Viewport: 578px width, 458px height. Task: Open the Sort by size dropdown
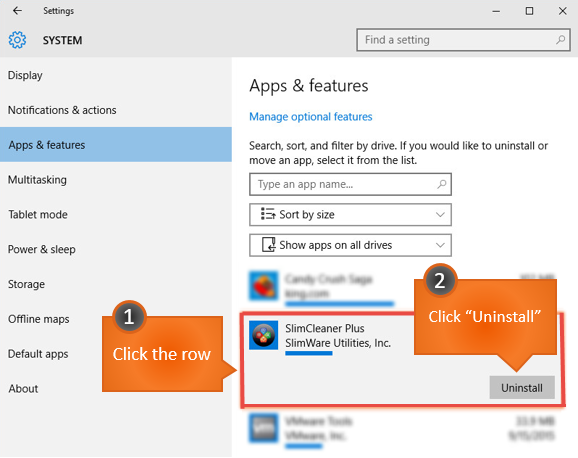[350, 215]
